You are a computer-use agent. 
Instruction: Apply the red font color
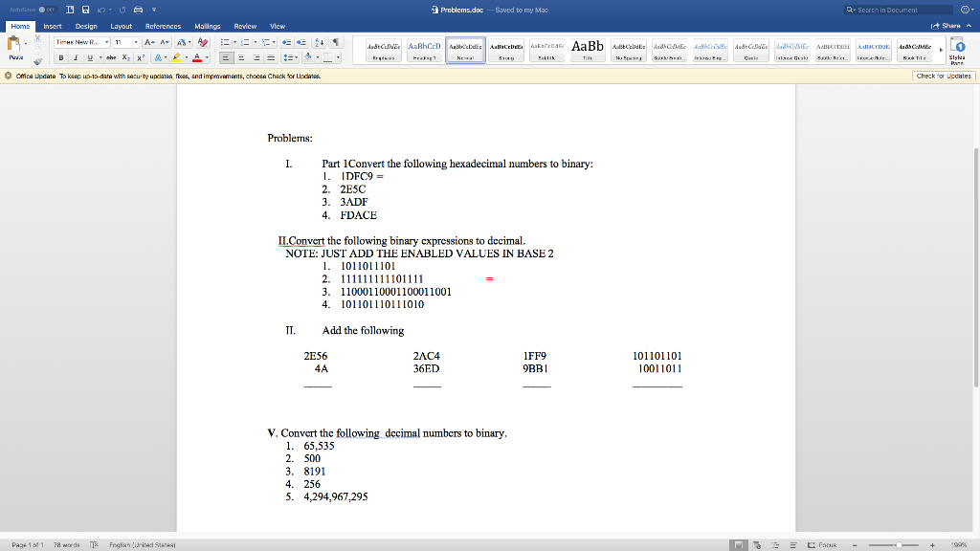(x=197, y=57)
